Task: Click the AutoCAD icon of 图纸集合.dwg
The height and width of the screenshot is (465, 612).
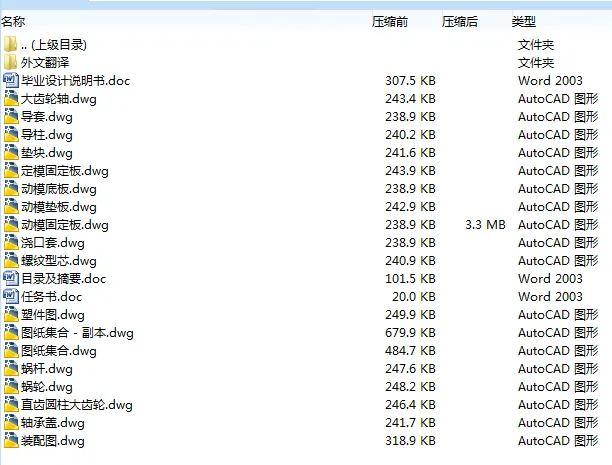Action: [x=11, y=350]
